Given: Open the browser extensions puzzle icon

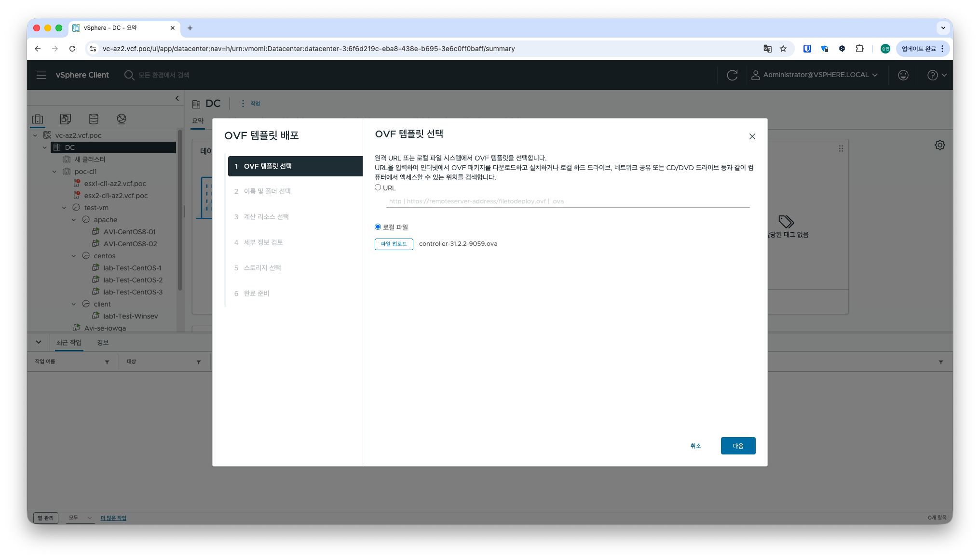Looking at the screenshot, I should click(x=859, y=49).
